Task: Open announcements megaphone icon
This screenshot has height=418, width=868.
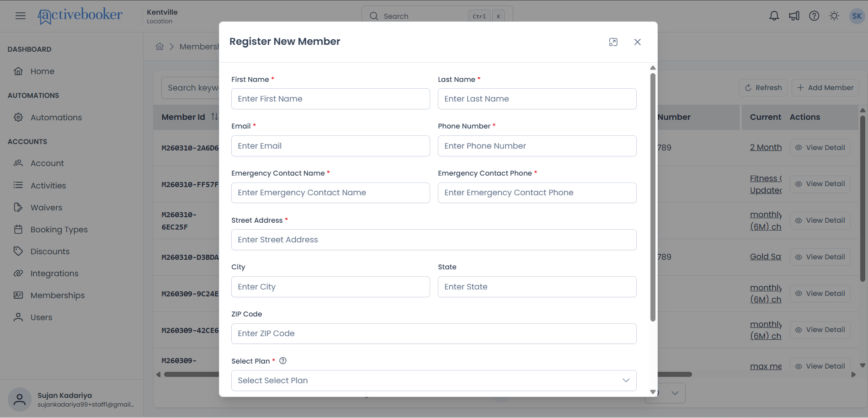Action: 794,16
